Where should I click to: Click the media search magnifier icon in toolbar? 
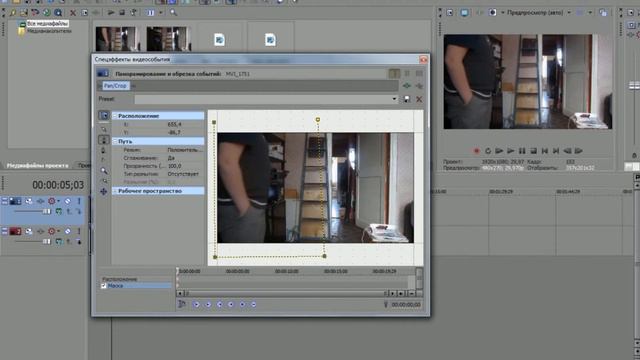point(173,13)
